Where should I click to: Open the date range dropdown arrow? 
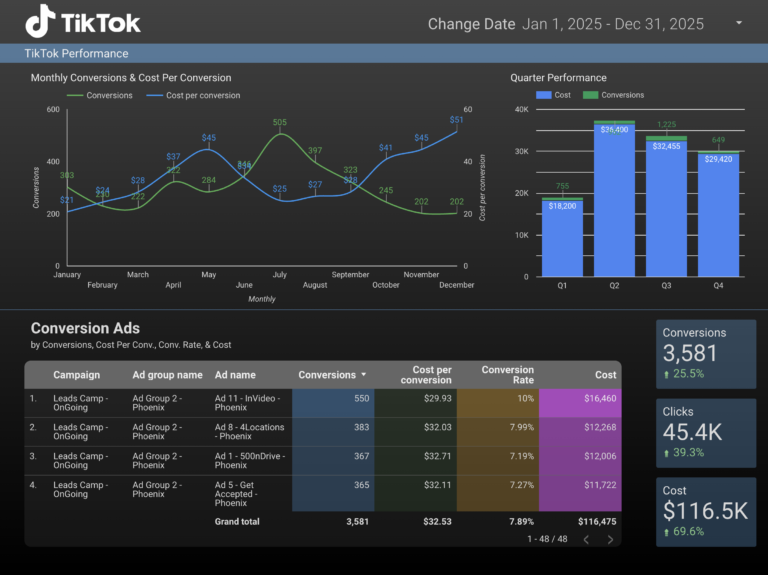click(x=739, y=23)
